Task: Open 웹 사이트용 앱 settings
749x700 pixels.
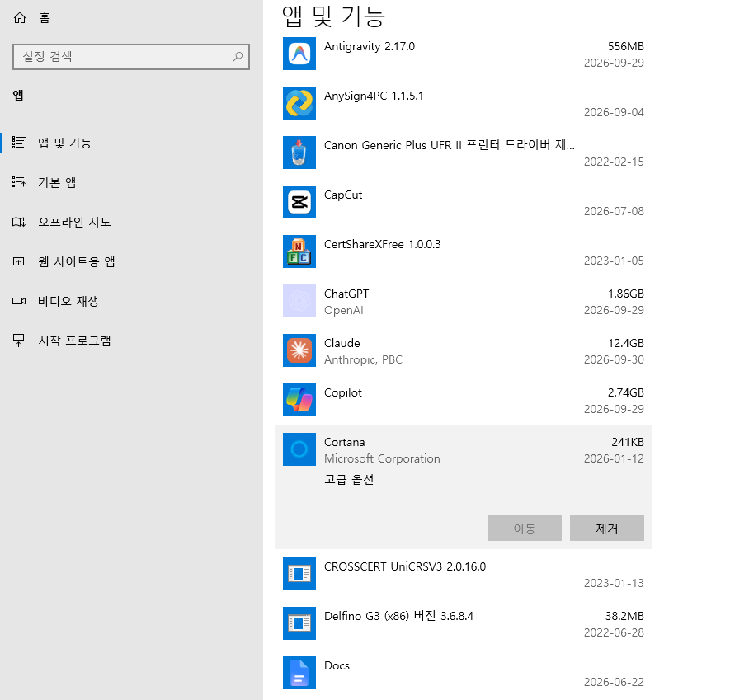Action: (77, 261)
